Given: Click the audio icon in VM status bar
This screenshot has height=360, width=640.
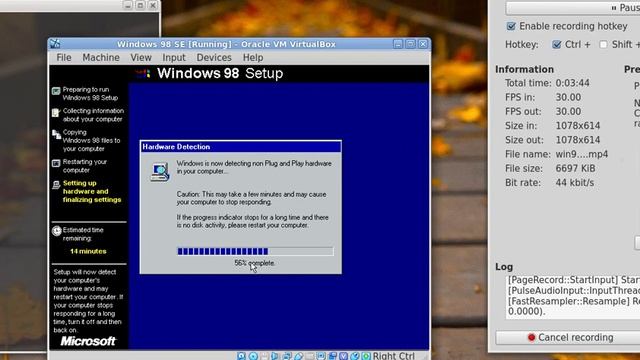Looking at the screenshot, I should (274, 356).
